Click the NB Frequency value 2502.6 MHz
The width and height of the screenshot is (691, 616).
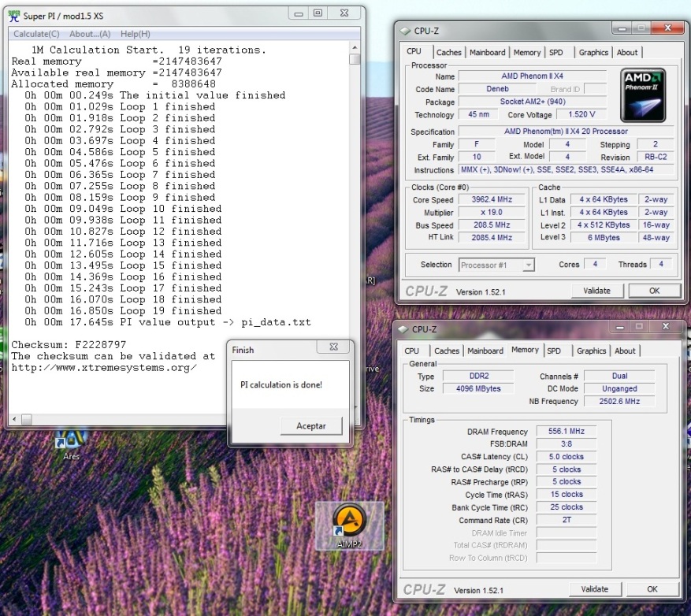pyautogui.click(x=619, y=402)
